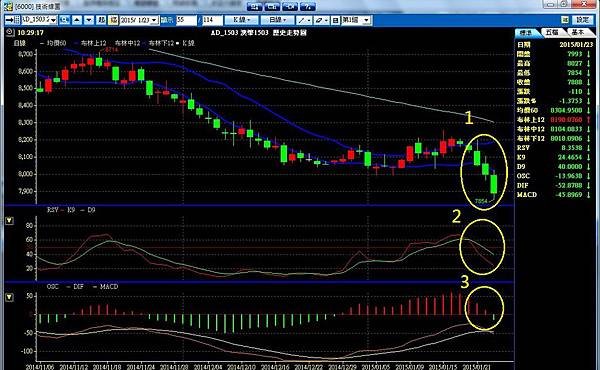Click the RSV legend label in KD panel
Image resolution: width=600 pixels, height=370 pixels.
click(52, 210)
